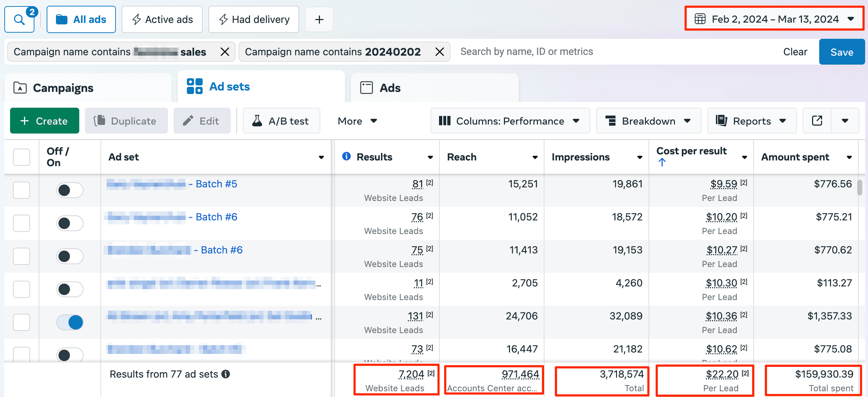
Task: Check the first Batch #6 row ($775.21)
Action: 22,223
